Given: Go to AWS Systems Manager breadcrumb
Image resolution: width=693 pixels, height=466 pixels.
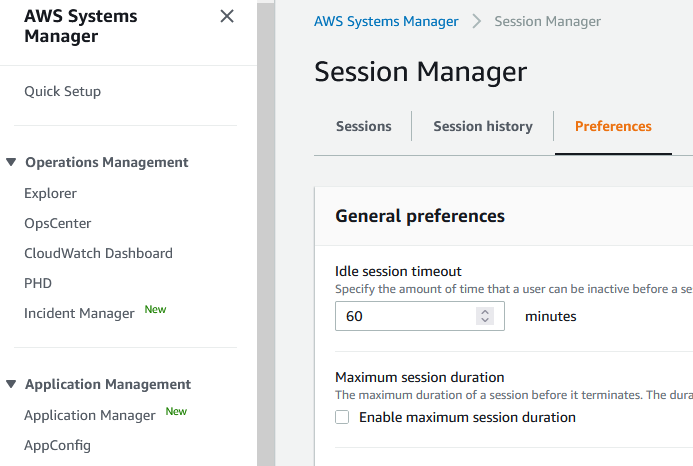Looking at the screenshot, I should pos(386,21).
